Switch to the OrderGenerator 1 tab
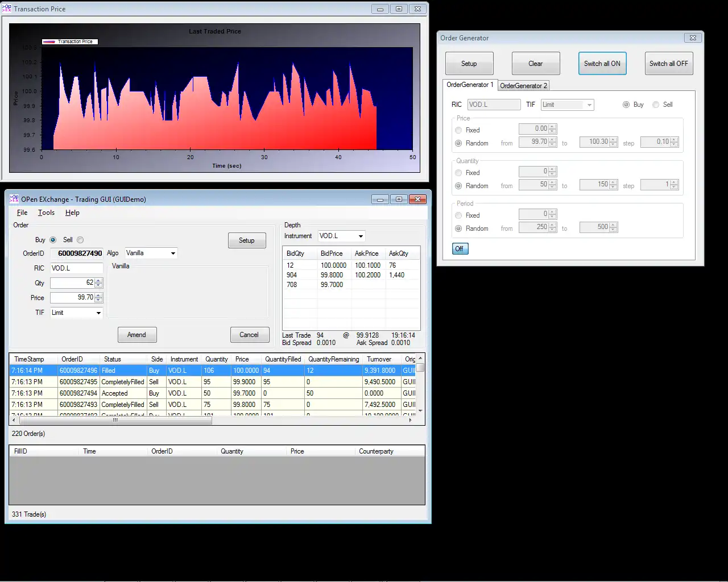 click(x=470, y=85)
